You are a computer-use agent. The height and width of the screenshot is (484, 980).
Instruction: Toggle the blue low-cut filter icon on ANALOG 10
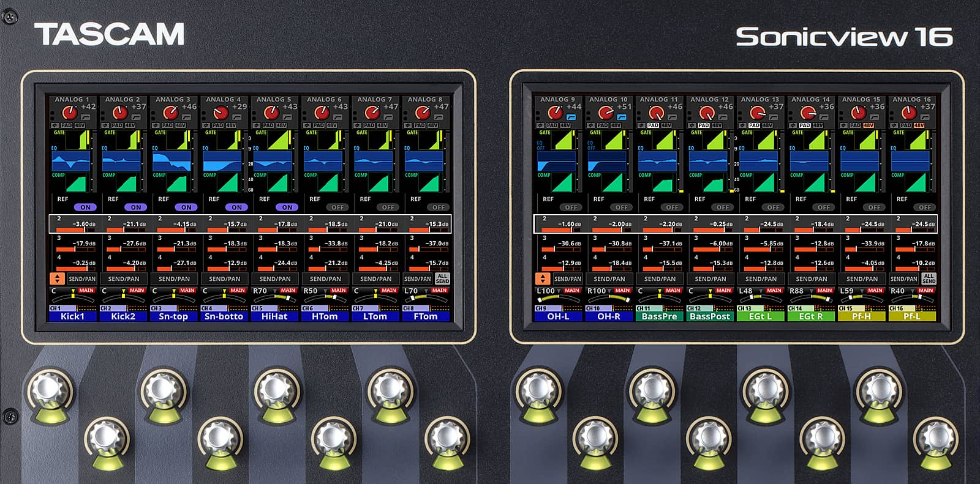click(x=622, y=116)
